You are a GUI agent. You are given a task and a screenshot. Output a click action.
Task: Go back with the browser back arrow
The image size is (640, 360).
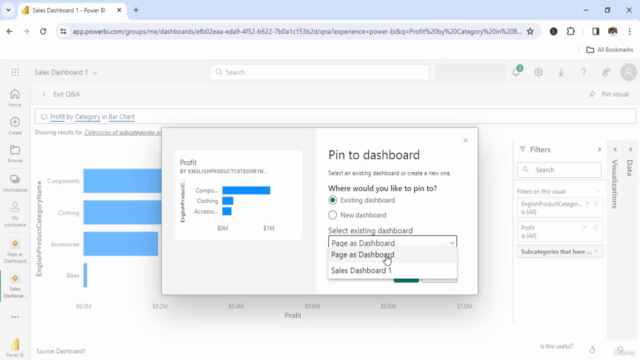pos(9,31)
